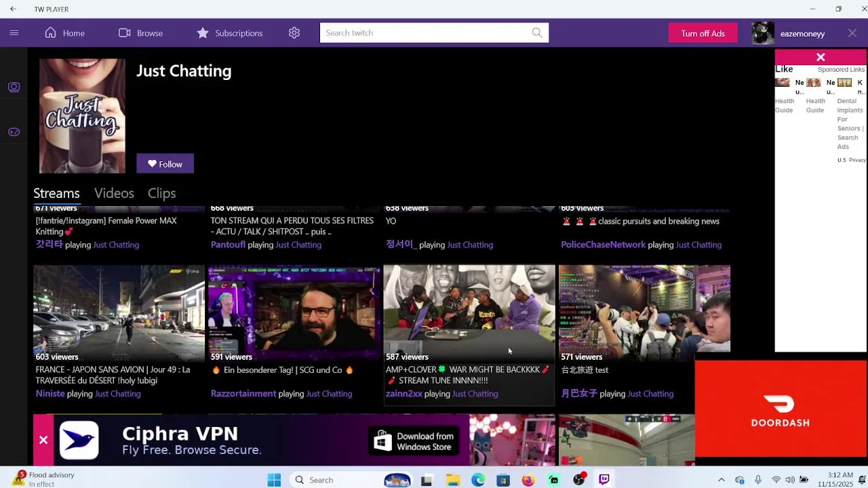The image size is (868, 488).
Task: Open the Just Chatting category cover image
Action: (x=82, y=116)
